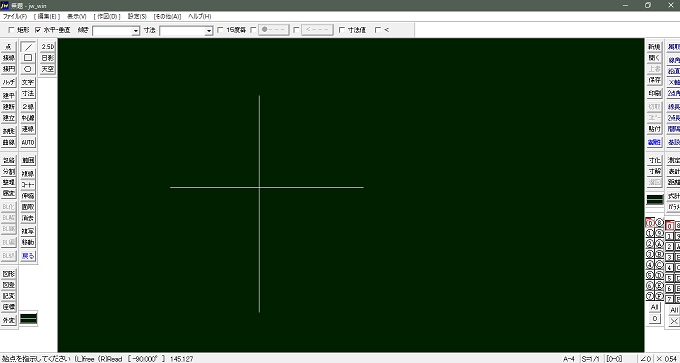The image size is (680, 363).
Task: Select the line drawing tool icon
Action: 28,46
